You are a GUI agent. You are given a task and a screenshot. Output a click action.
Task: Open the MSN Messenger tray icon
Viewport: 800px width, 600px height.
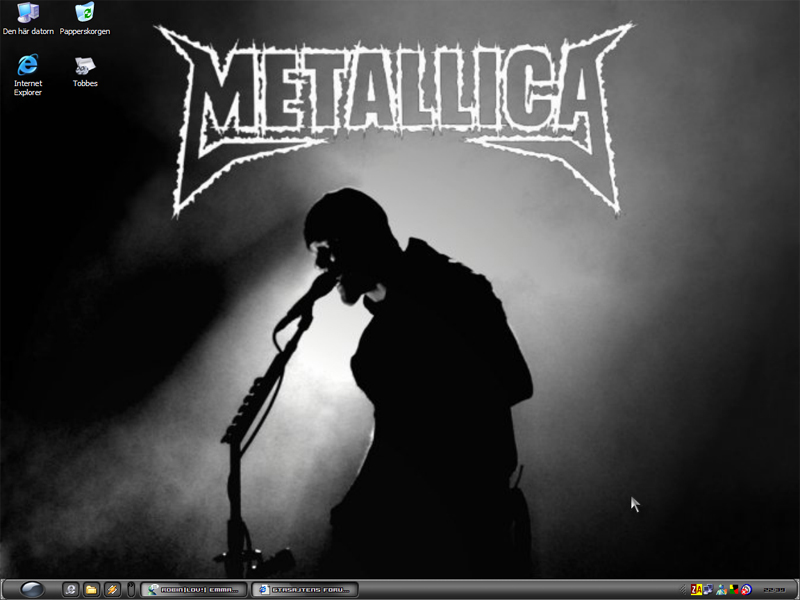(x=721, y=590)
